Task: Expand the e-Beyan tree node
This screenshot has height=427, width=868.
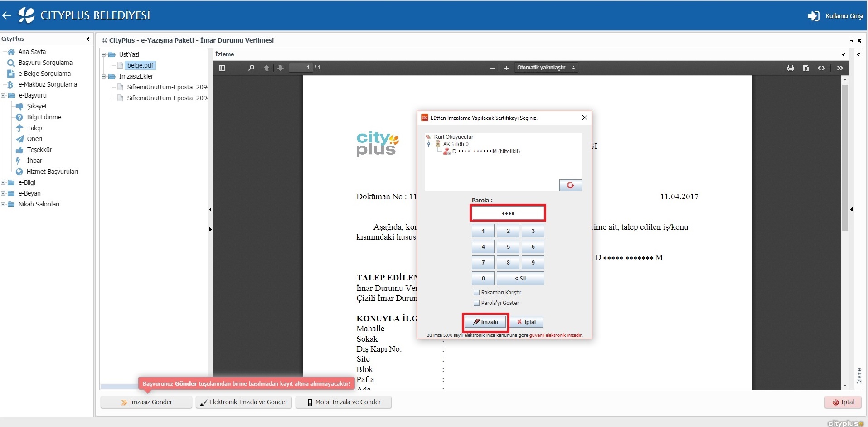Action: pyautogui.click(x=3, y=193)
